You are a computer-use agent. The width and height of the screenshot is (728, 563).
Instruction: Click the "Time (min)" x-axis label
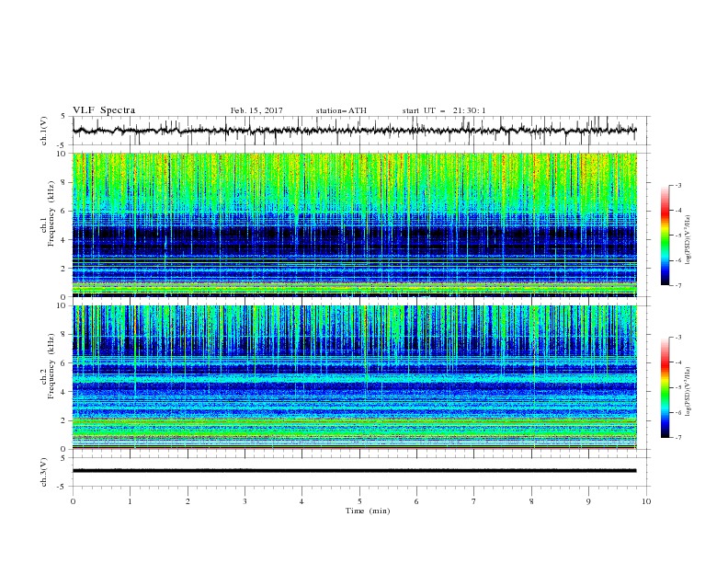(x=368, y=511)
